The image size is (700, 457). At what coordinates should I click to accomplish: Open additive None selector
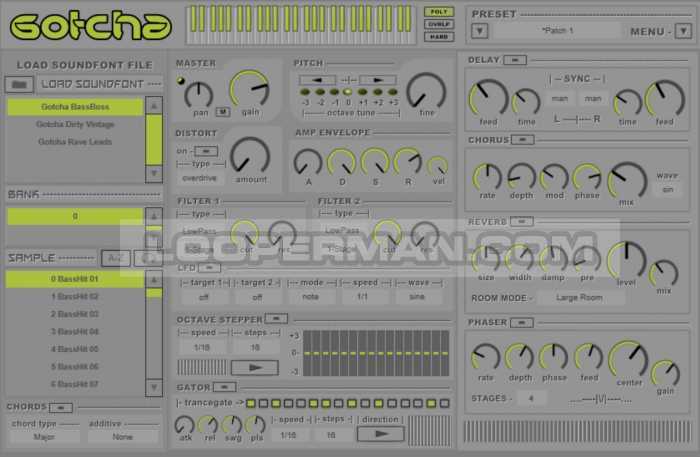(x=123, y=437)
